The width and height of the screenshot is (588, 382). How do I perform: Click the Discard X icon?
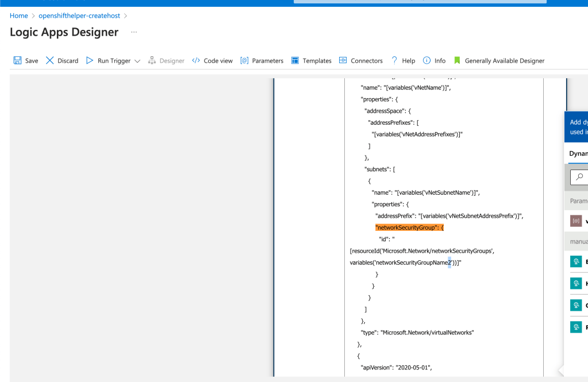click(x=49, y=60)
